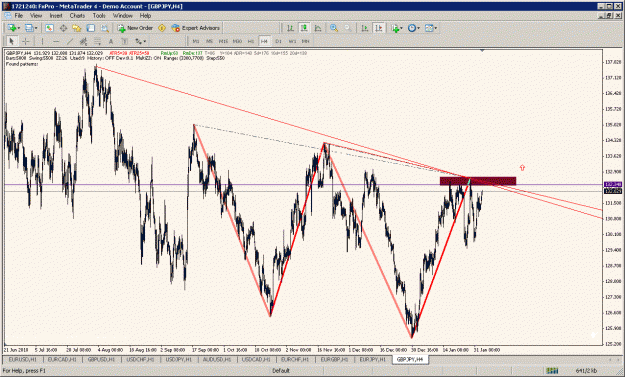
Task: Open the Help menu
Action: coord(145,16)
